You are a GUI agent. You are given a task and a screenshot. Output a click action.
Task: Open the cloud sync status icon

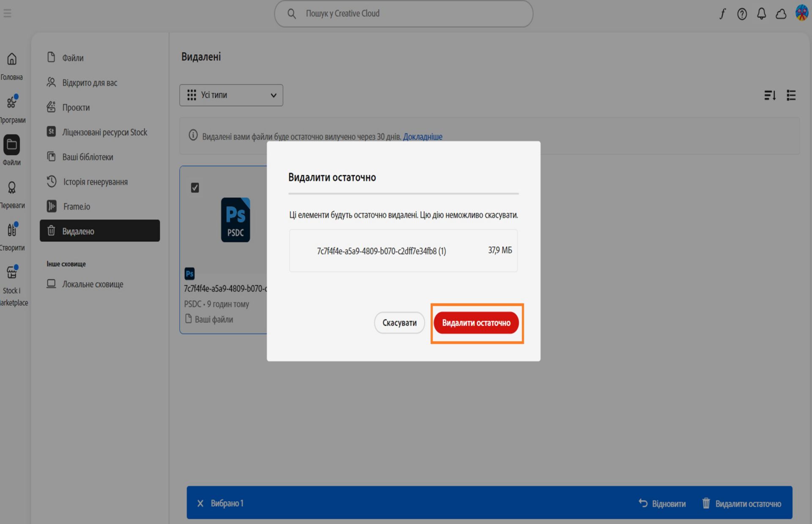(x=781, y=14)
